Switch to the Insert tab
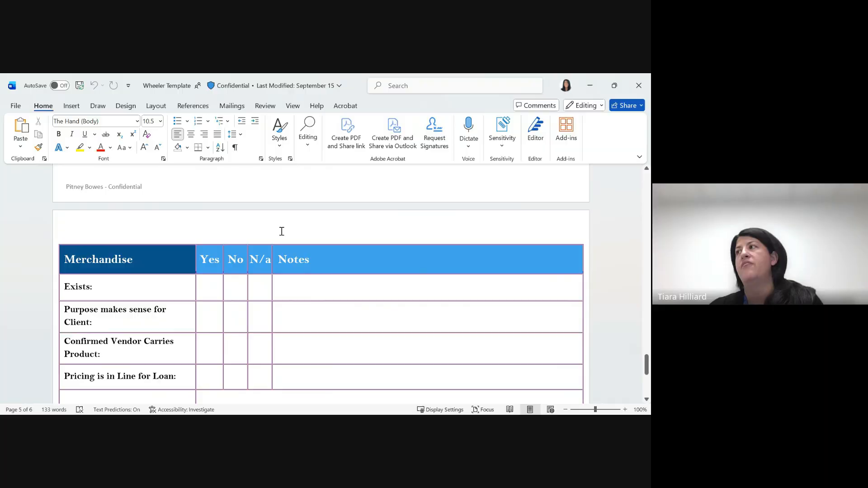The image size is (868, 488). pyautogui.click(x=71, y=106)
